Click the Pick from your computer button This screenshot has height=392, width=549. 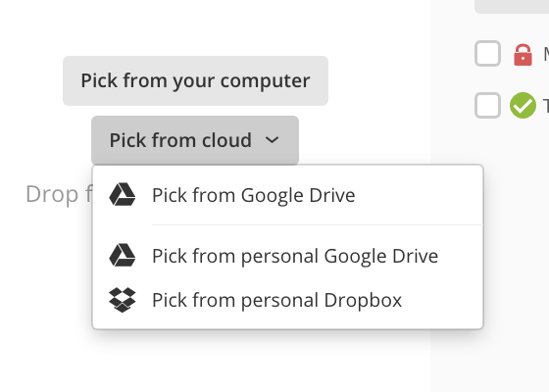pos(195,80)
